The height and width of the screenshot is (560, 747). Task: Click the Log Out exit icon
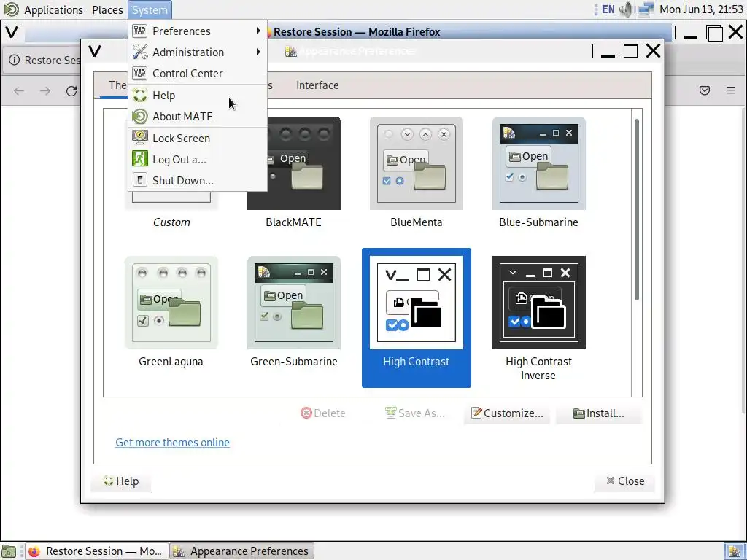[139, 158]
